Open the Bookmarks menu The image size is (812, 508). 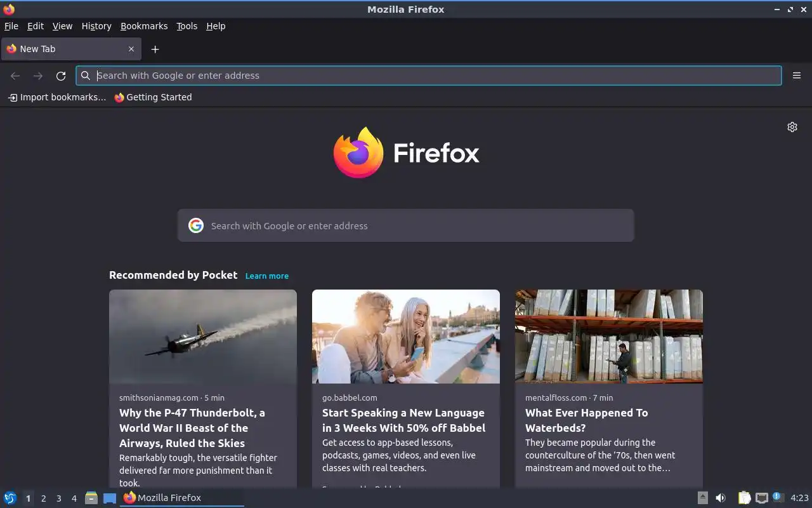click(144, 26)
